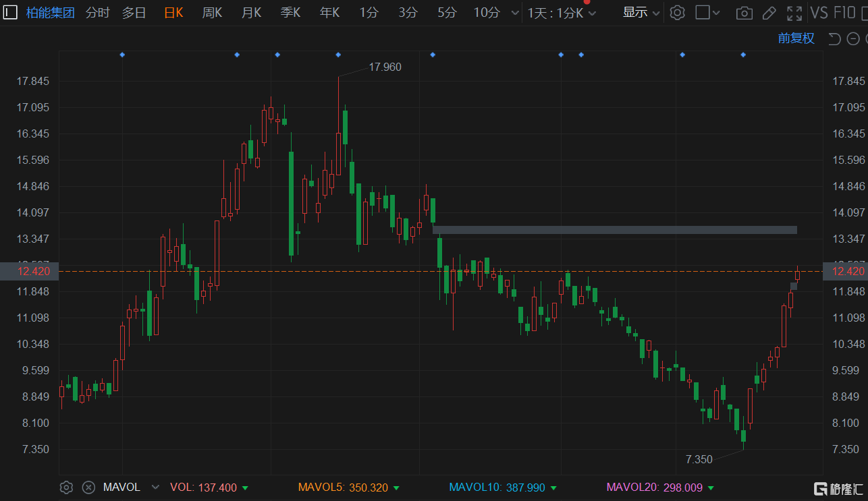Click the left axis 17.845 label

click(x=33, y=82)
